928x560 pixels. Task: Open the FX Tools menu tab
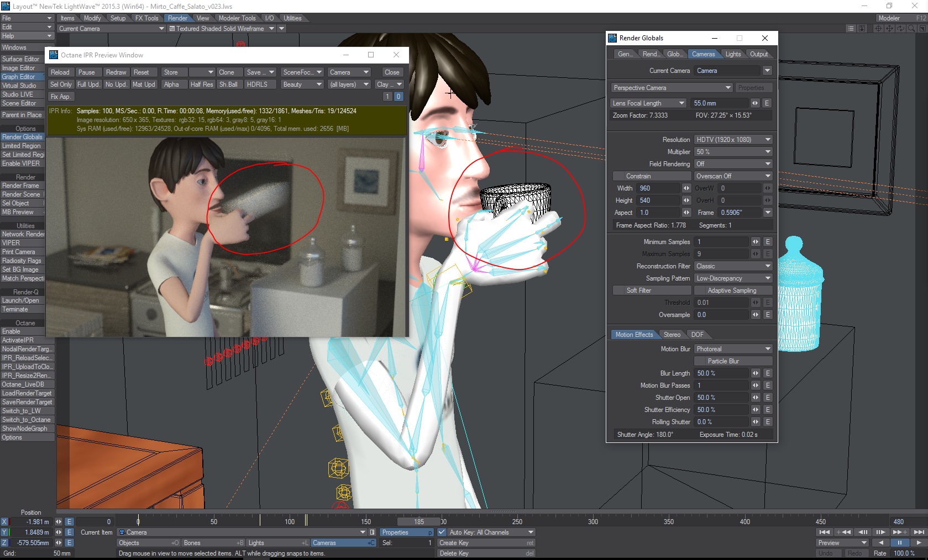click(146, 18)
